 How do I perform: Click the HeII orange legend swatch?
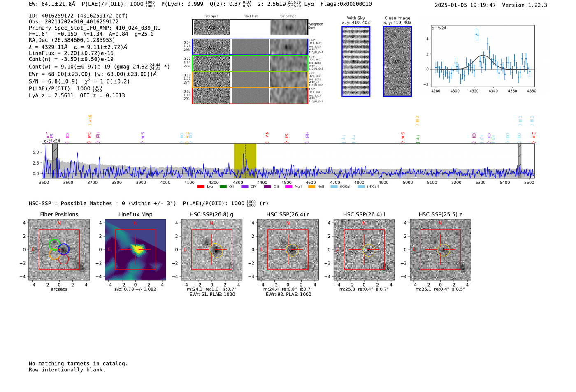click(311, 186)
